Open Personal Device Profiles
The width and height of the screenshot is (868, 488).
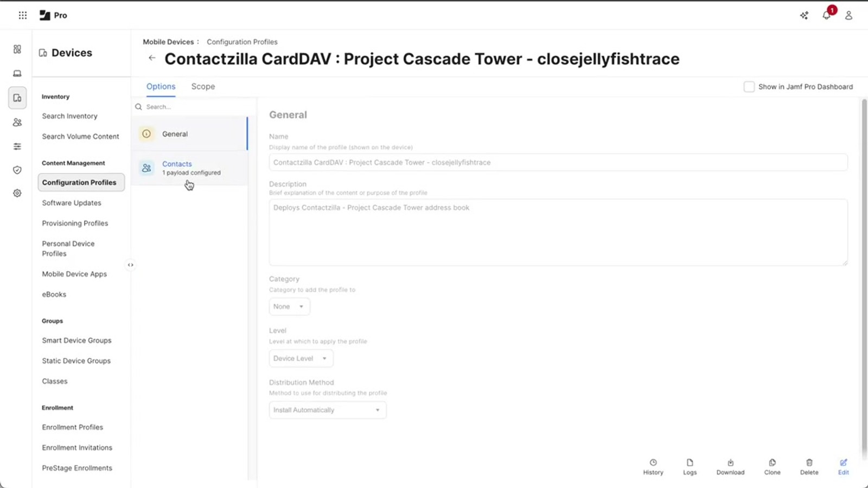[x=68, y=248]
